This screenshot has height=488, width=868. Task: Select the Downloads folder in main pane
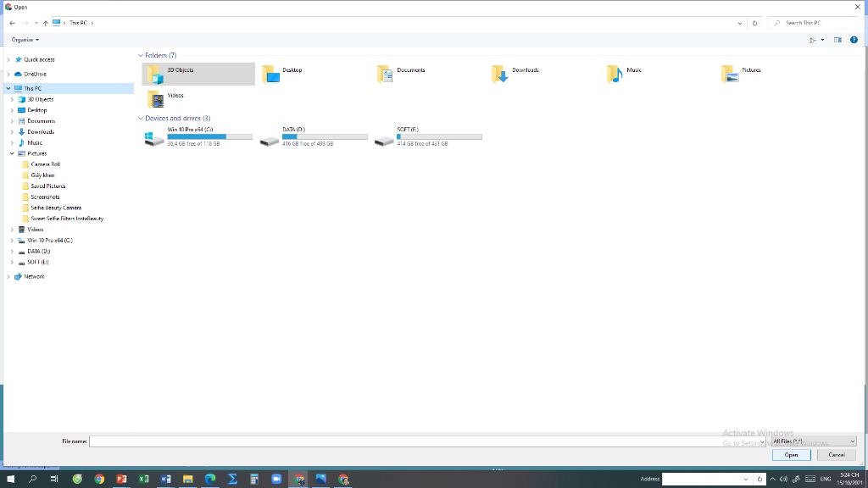pos(542,75)
